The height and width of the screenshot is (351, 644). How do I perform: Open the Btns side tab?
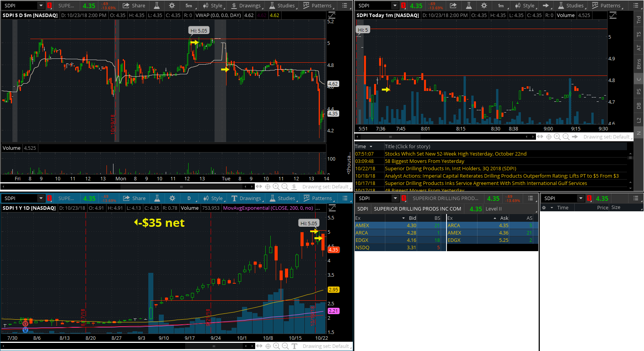coord(639,63)
